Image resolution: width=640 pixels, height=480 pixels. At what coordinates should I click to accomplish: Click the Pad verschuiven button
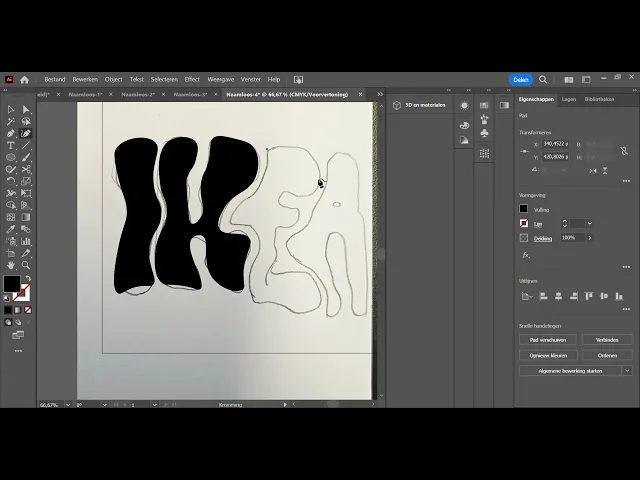click(x=548, y=340)
